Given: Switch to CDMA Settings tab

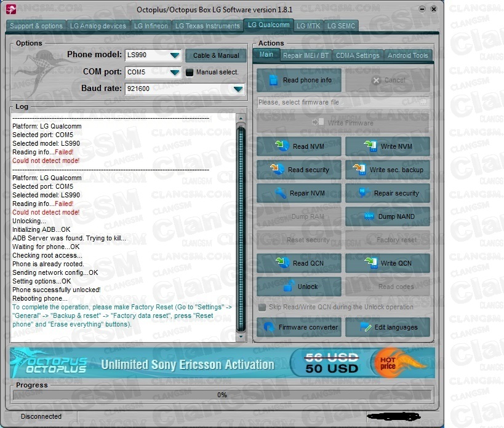Looking at the screenshot, I should click(358, 55).
